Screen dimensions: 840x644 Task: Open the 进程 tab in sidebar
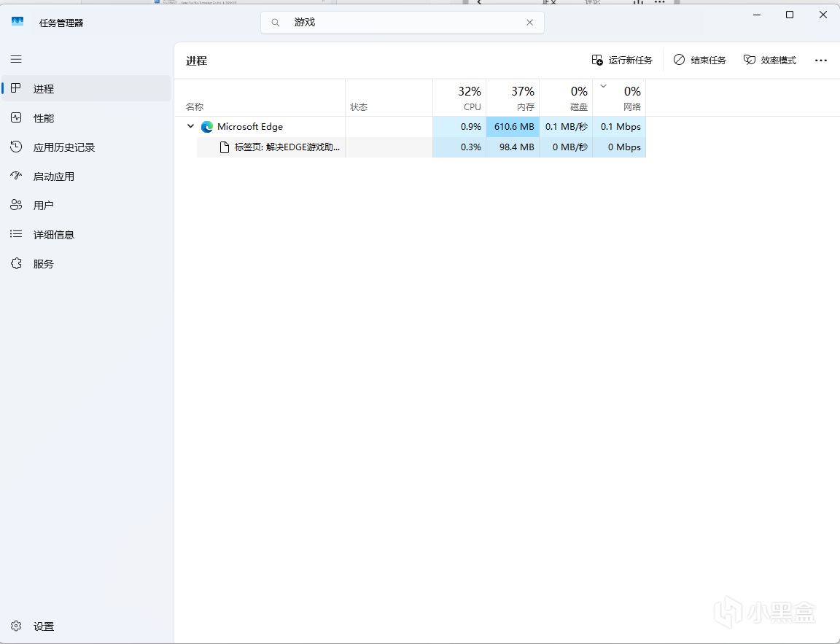coord(86,88)
